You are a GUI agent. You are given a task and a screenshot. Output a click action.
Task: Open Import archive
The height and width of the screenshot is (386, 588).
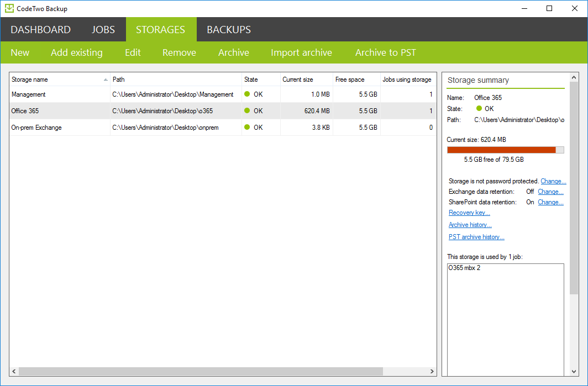302,52
